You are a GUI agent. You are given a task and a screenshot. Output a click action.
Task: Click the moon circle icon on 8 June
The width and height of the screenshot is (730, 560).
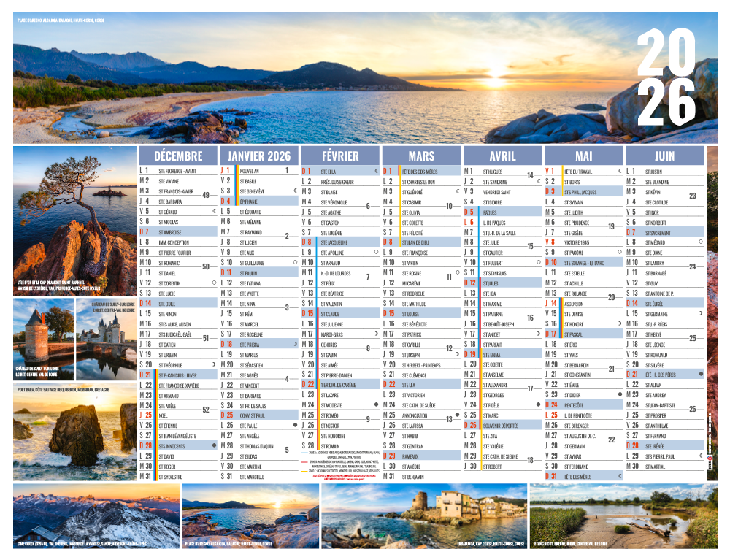701,242
